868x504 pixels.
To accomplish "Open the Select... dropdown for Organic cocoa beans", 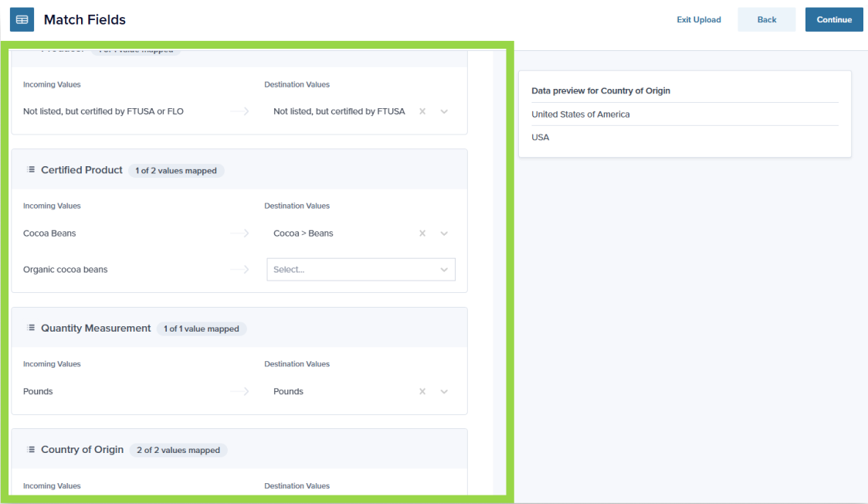I will coord(361,269).
